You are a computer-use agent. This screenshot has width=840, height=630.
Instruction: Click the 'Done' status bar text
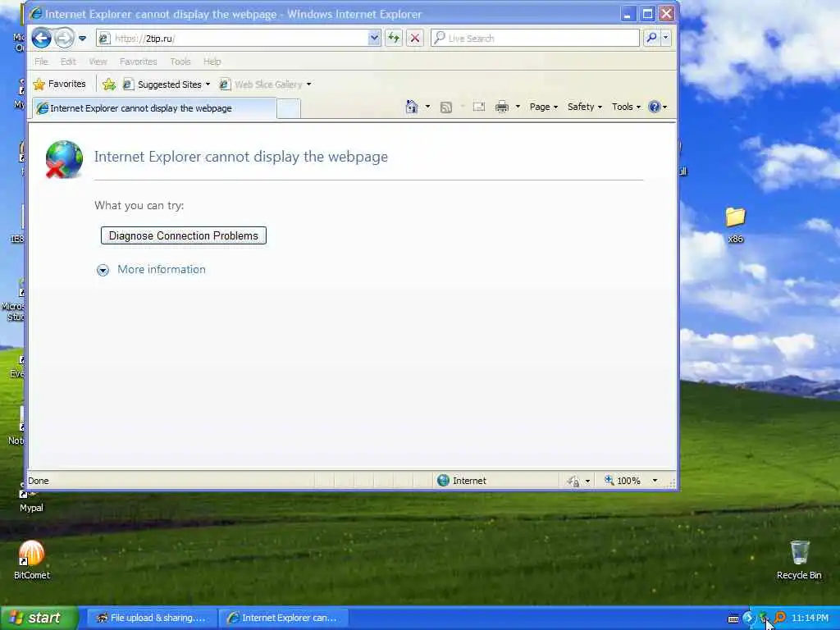coord(39,481)
